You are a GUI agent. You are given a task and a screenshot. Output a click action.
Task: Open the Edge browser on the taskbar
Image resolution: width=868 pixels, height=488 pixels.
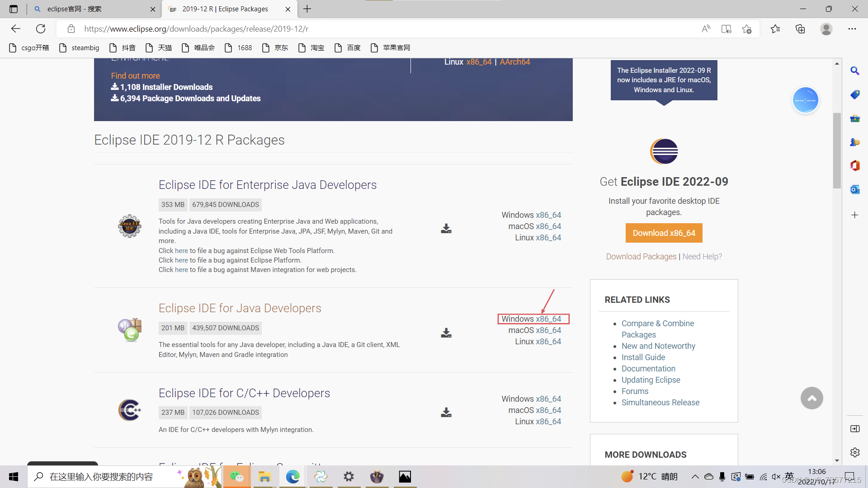click(292, 477)
